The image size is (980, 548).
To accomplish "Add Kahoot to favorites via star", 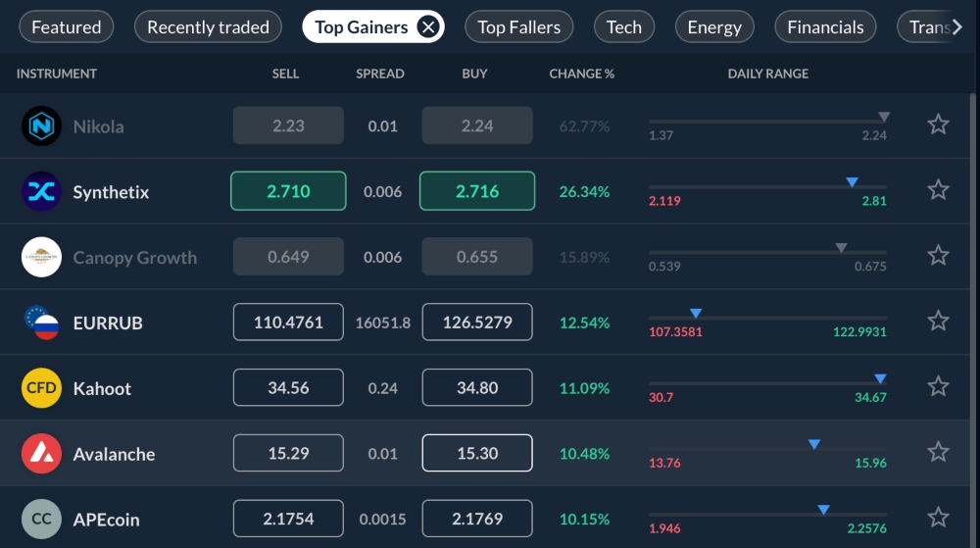I will coord(938,386).
